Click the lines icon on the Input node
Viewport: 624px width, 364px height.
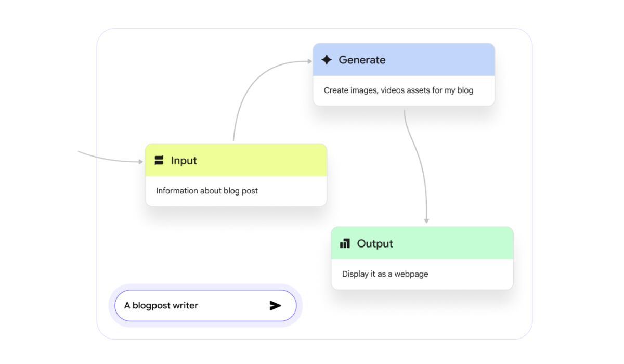point(159,161)
